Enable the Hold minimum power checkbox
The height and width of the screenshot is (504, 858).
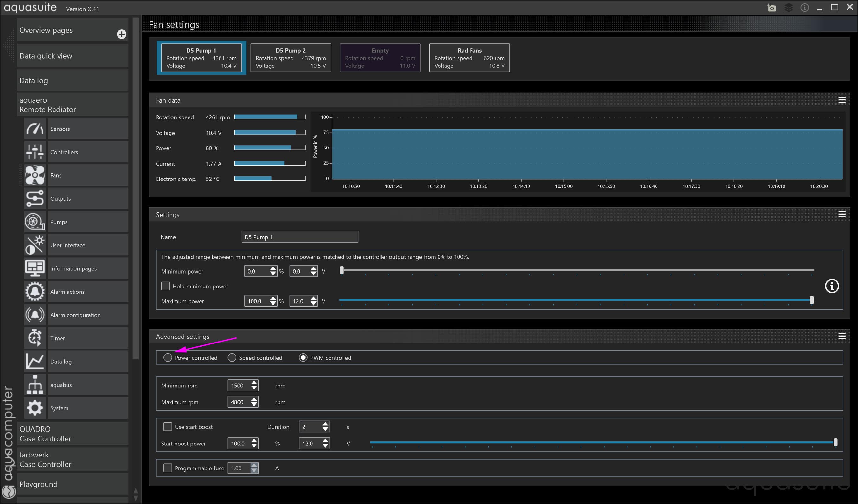pos(165,286)
